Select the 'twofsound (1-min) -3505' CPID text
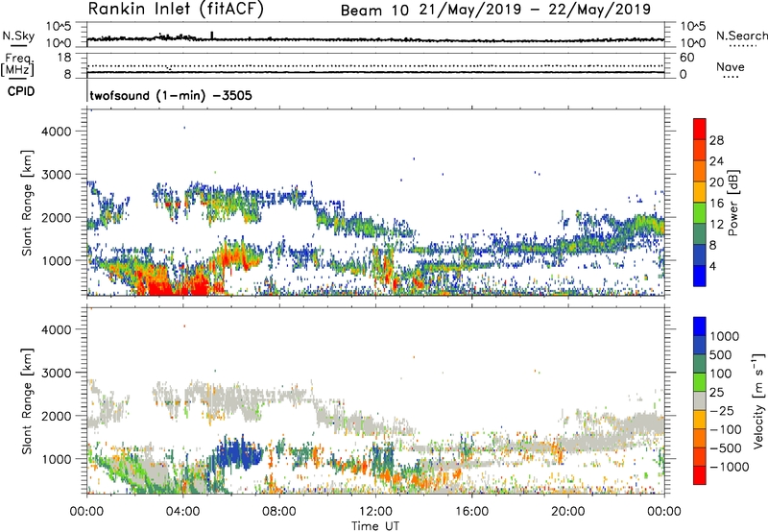The height and width of the screenshot is (532, 768). 171,95
